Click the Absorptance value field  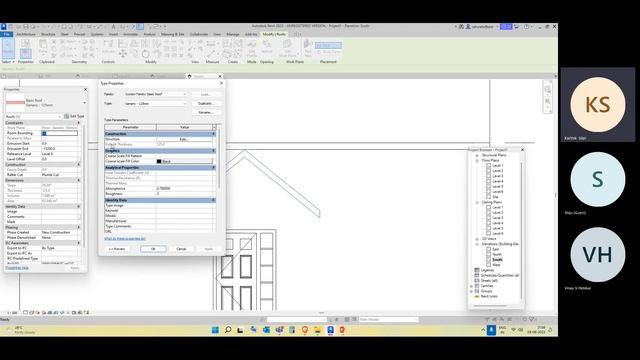coord(184,189)
